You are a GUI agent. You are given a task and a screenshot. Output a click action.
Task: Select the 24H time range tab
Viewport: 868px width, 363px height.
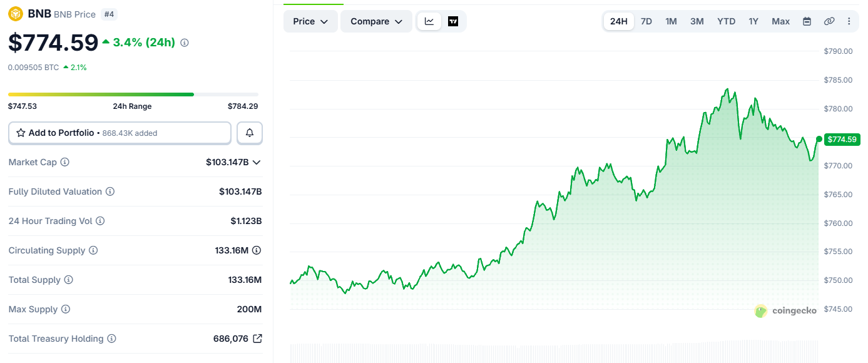(x=618, y=21)
